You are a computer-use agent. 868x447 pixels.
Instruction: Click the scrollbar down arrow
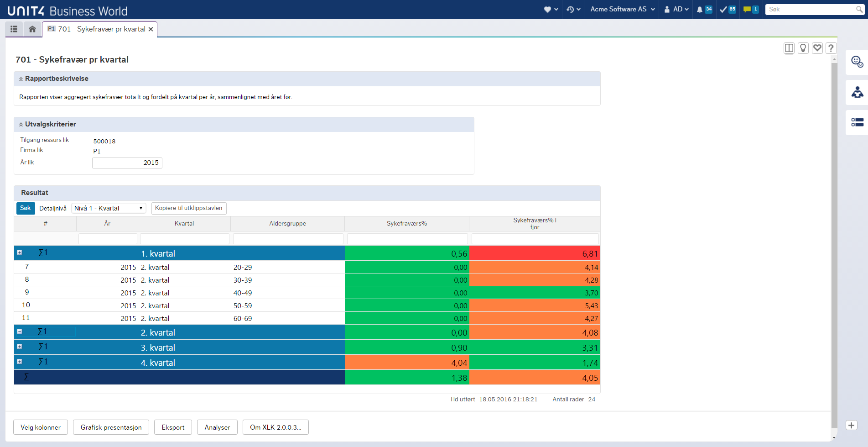tap(834, 438)
